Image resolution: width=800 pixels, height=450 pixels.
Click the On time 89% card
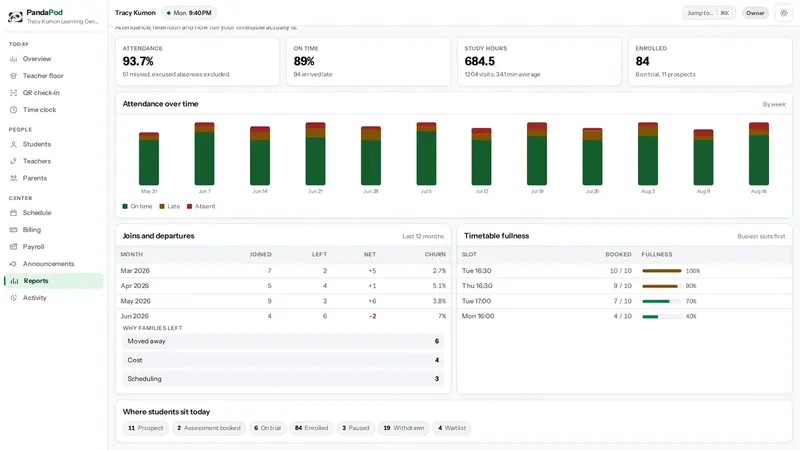pos(368,61)
